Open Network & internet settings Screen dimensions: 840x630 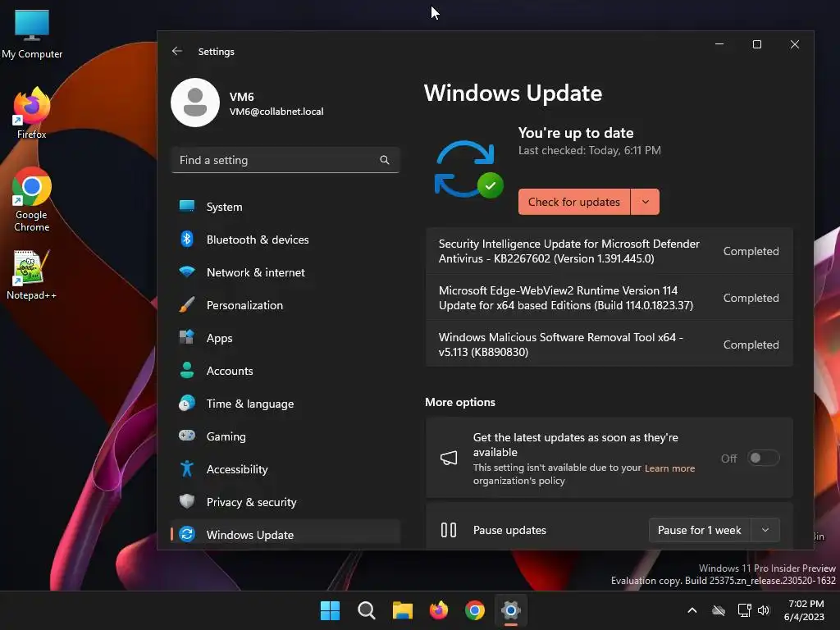(x=285, y=272)
